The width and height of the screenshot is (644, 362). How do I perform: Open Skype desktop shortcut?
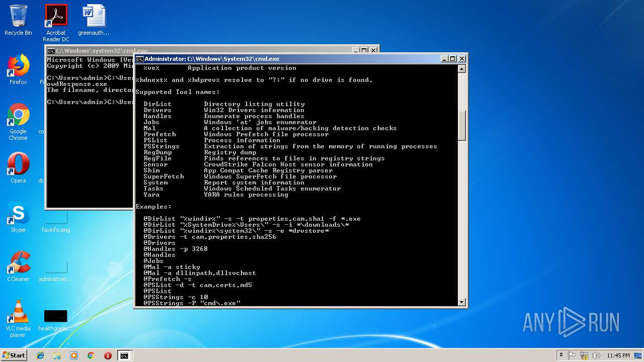[x=18, y=217]
